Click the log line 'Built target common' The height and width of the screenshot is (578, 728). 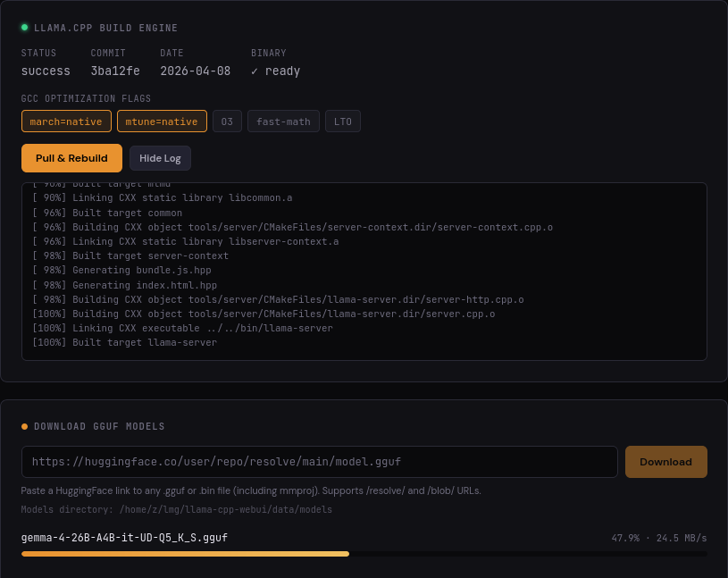click(x=107, y=213)
